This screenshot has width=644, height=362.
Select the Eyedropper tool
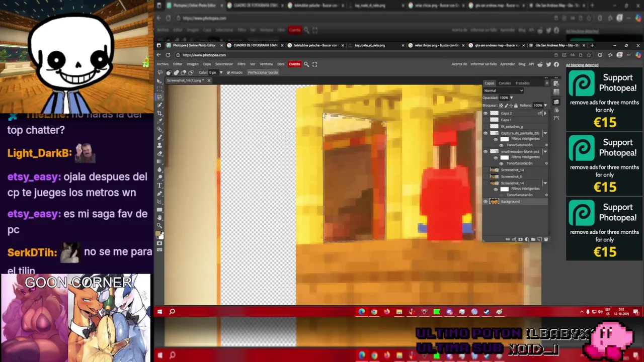[160, 121]
